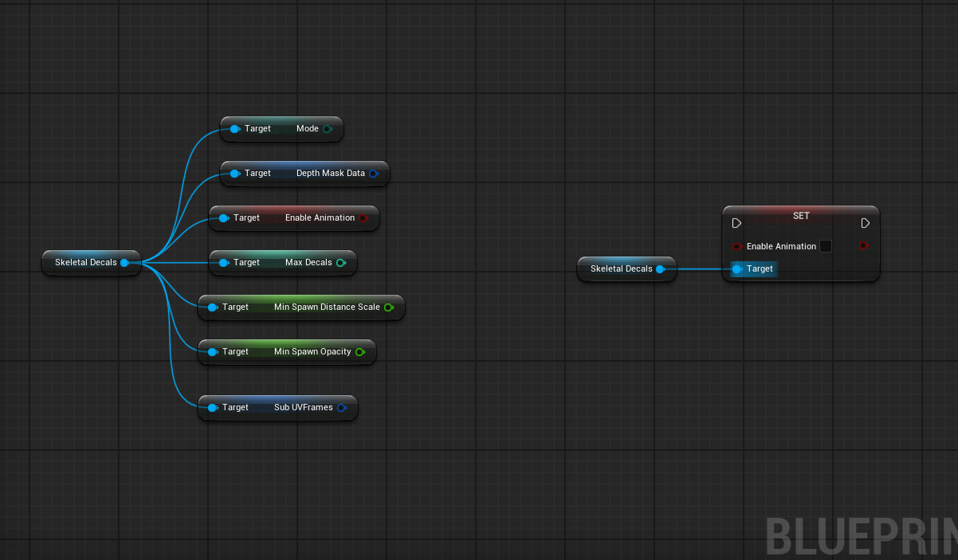This screenshot has height=560, width=958.
Task: Select the Depth Mask Data node label
Action: point(331,174)
